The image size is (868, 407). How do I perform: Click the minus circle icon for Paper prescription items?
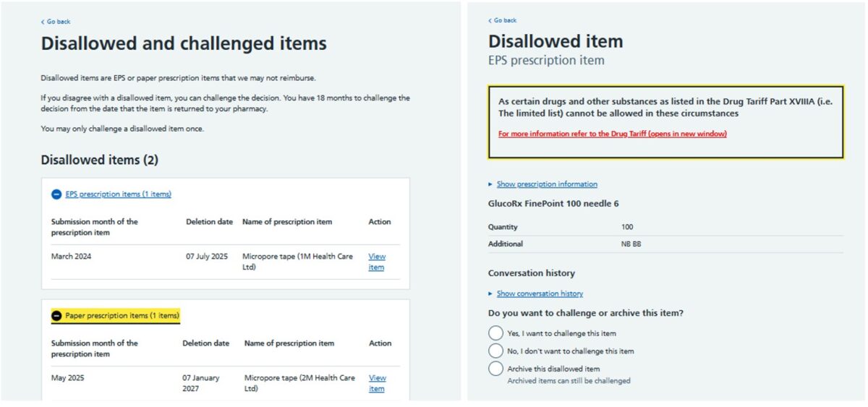(x=56, y=316)
